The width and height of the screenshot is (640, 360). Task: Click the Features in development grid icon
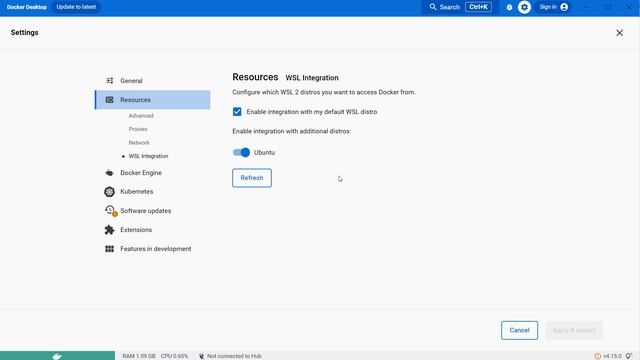[109, 249]
